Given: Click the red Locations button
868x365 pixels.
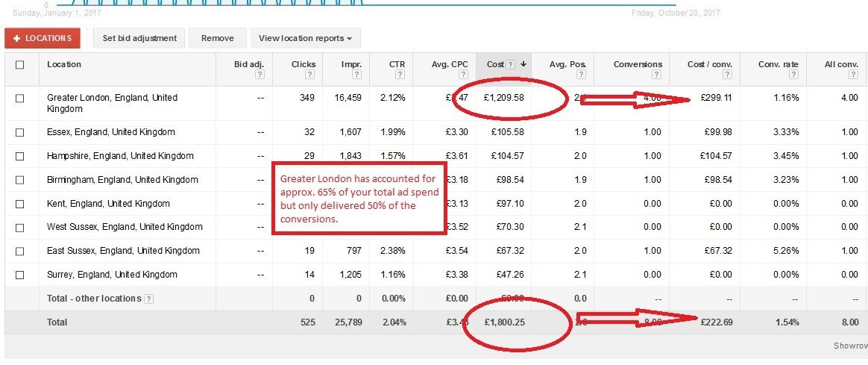Looking at the screenshot, I should click(42, 38).
